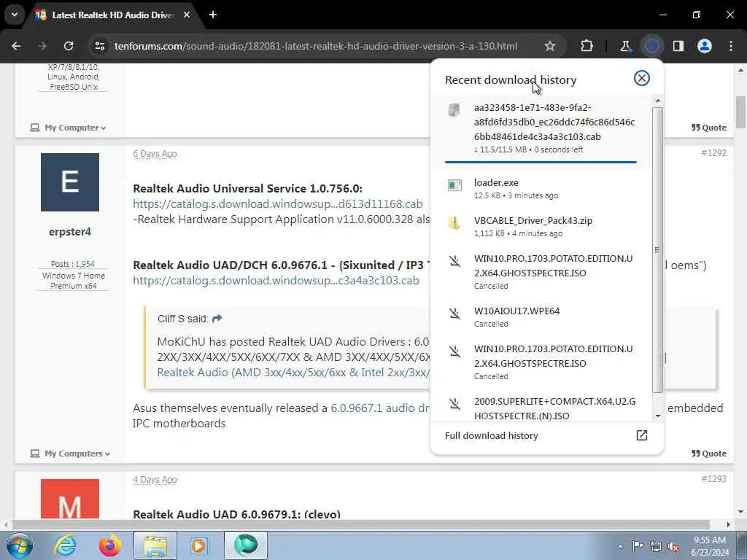Close the Recent download history popup
This screenshot has width=747, height=560.
(642, 78)
